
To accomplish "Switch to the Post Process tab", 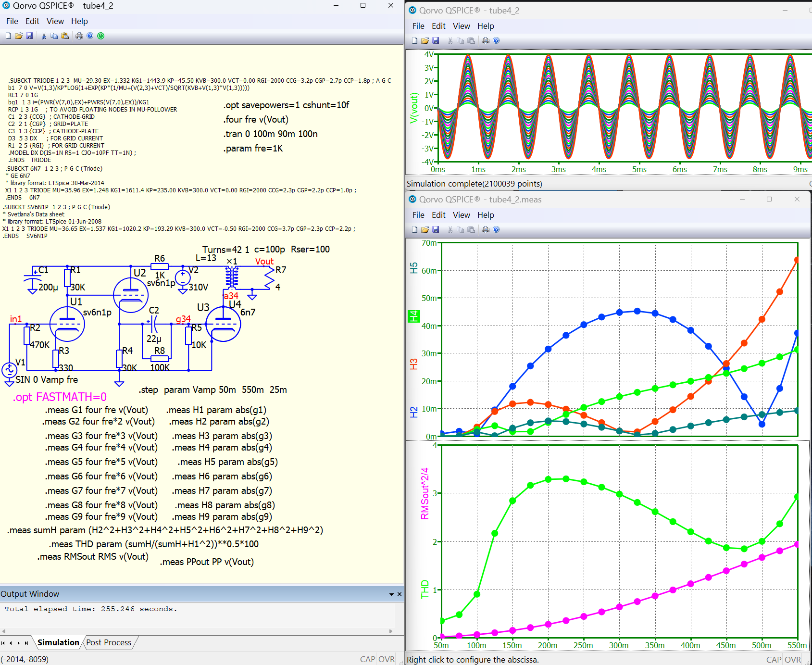I will pyautogui.click(x=109, y=642).
